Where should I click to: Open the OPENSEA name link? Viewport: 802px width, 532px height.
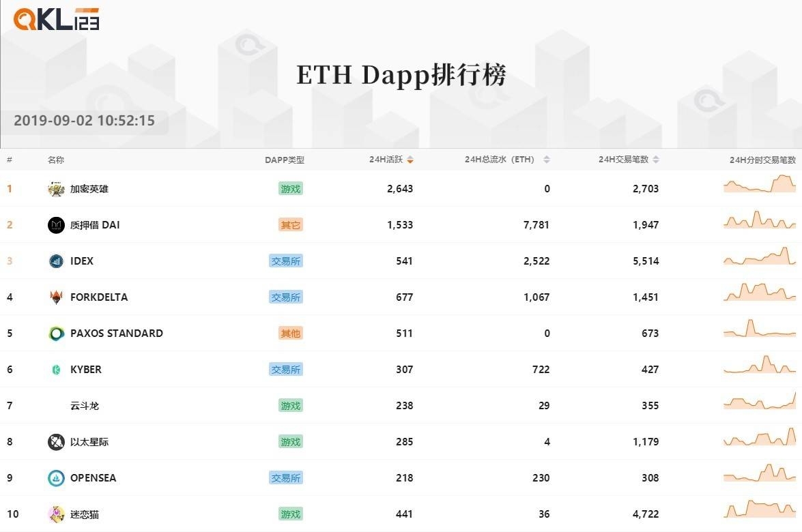(93, 478)
